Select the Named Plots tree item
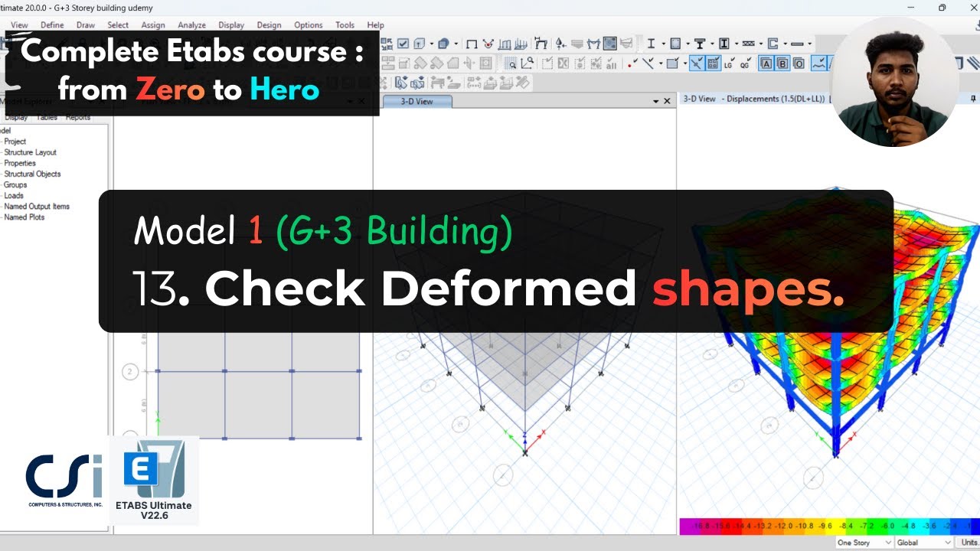The height and width of the screenshot is (551, 980). pos(24,217)
